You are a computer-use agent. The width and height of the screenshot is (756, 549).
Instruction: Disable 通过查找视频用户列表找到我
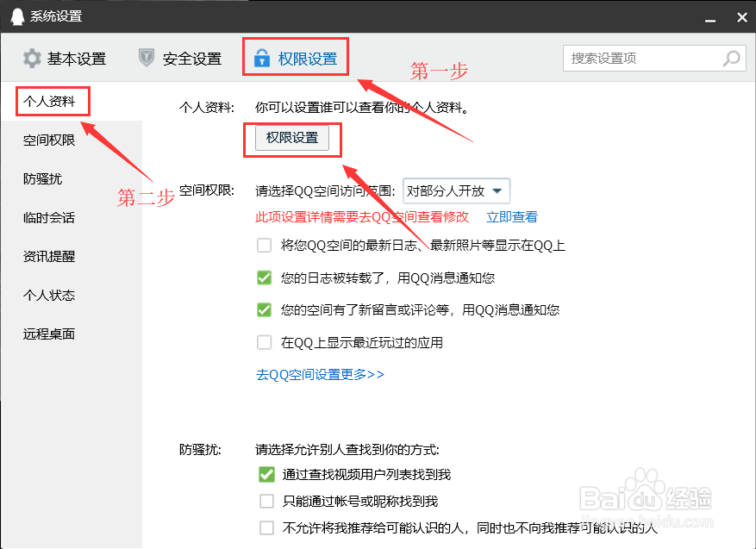tap(266, 474)
